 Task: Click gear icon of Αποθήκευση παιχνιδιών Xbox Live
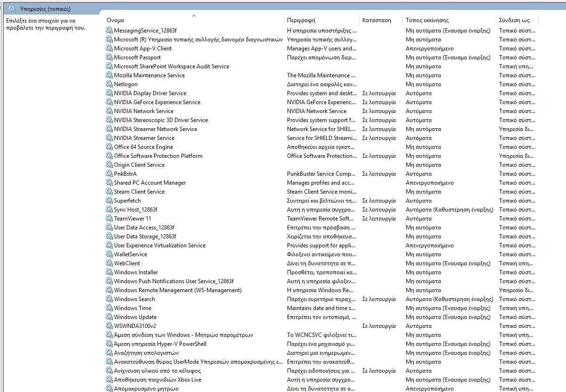[109, 380]
